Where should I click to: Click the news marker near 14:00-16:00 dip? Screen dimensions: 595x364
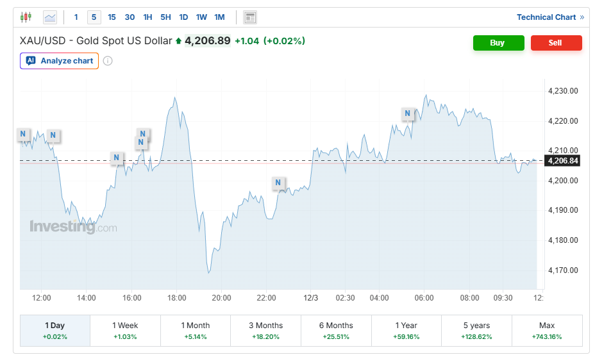(x=116, y=158)
